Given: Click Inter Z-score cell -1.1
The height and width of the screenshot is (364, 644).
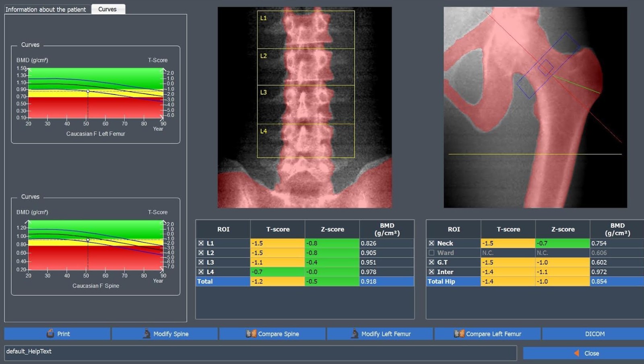Looking at the screenshot, I should coord(563,272).
